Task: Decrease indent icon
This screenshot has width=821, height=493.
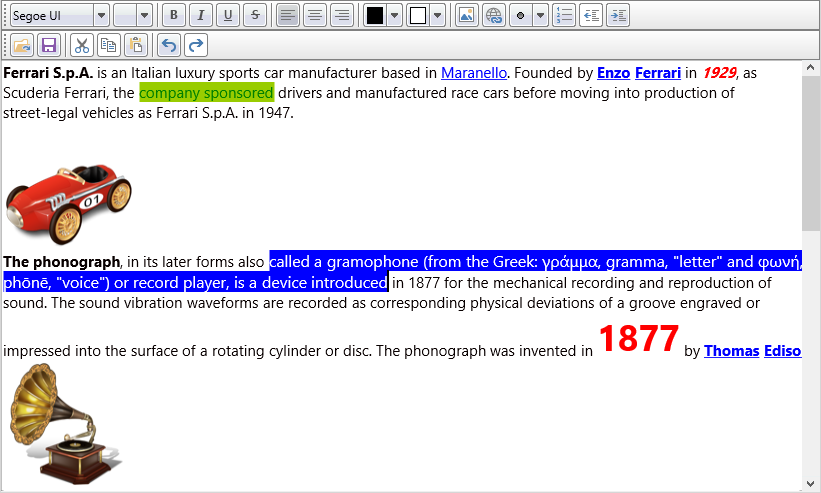Action: pyautogui.click(x=591, y=15)
